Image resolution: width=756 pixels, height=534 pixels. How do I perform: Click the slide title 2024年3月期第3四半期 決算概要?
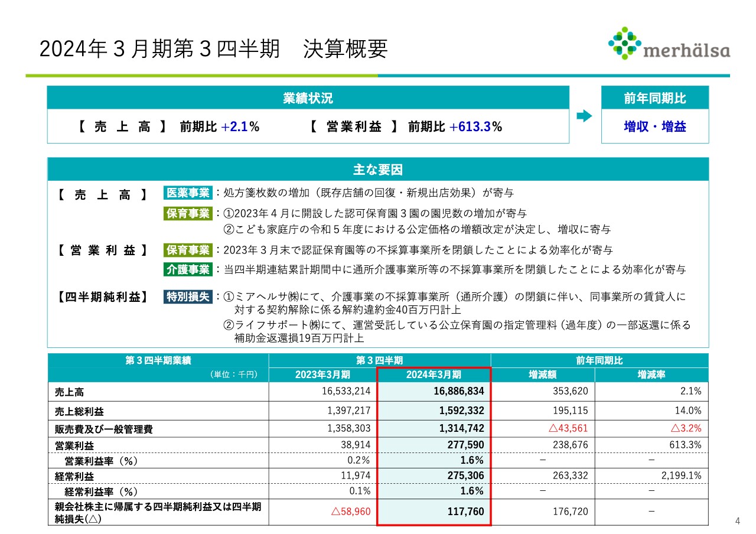[214, 48]
